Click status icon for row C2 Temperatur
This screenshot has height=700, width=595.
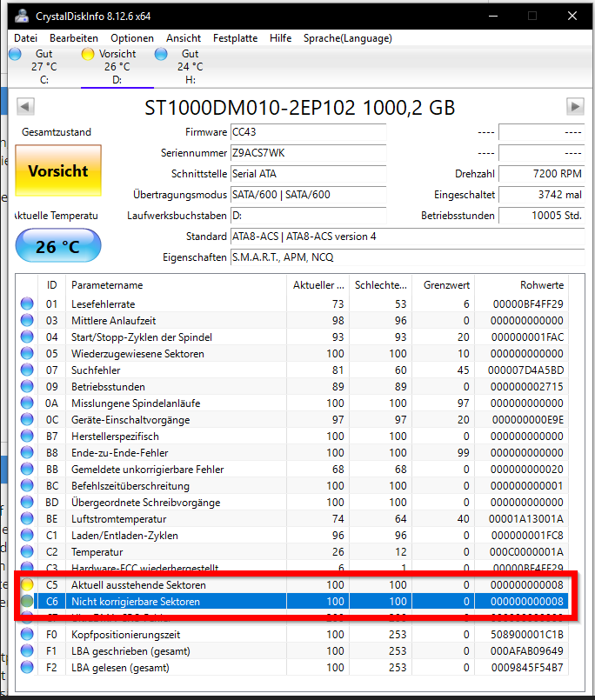pyautogui.click(x=27, y=551)
